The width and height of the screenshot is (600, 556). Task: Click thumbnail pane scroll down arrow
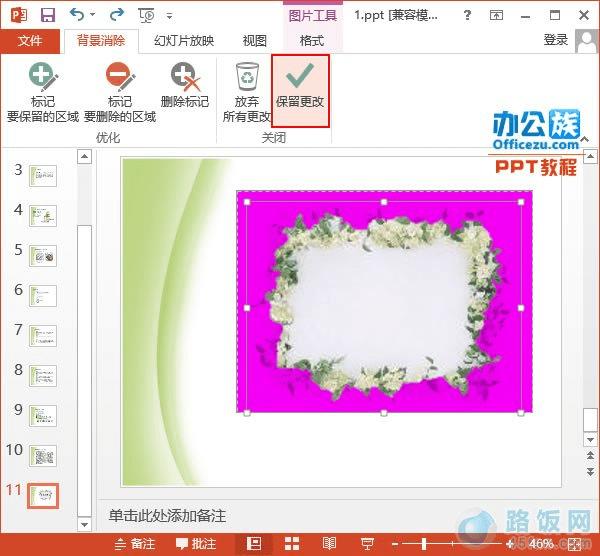tap(85, 524)
